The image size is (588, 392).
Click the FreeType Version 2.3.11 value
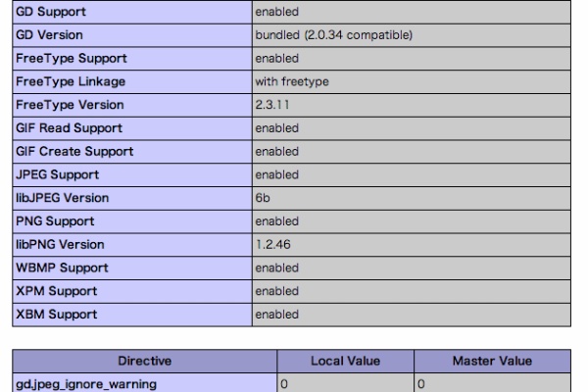click(272, 105)
